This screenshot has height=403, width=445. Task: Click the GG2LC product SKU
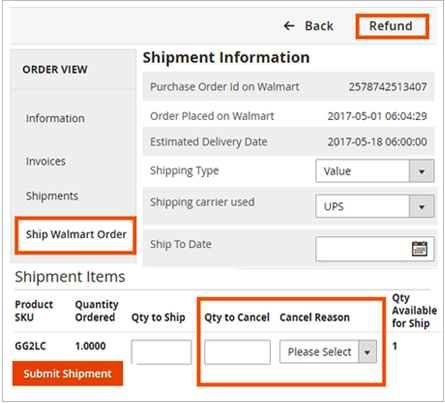point(30,346)
